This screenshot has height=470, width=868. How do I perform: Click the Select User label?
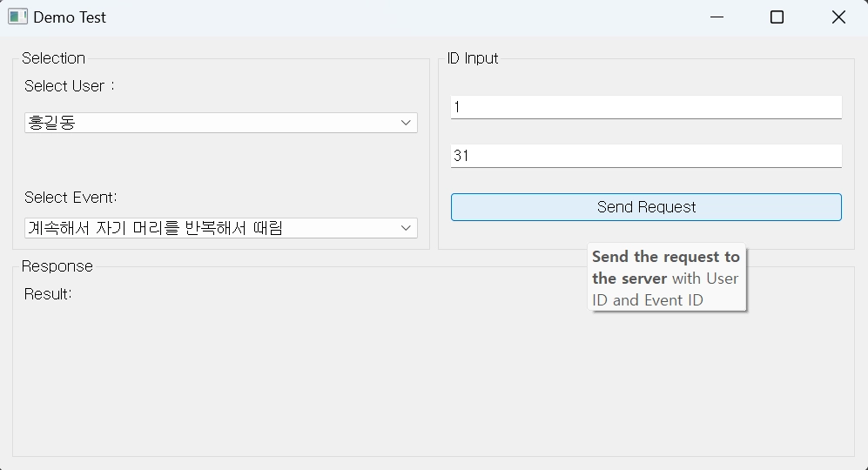(x=69, y=86)
